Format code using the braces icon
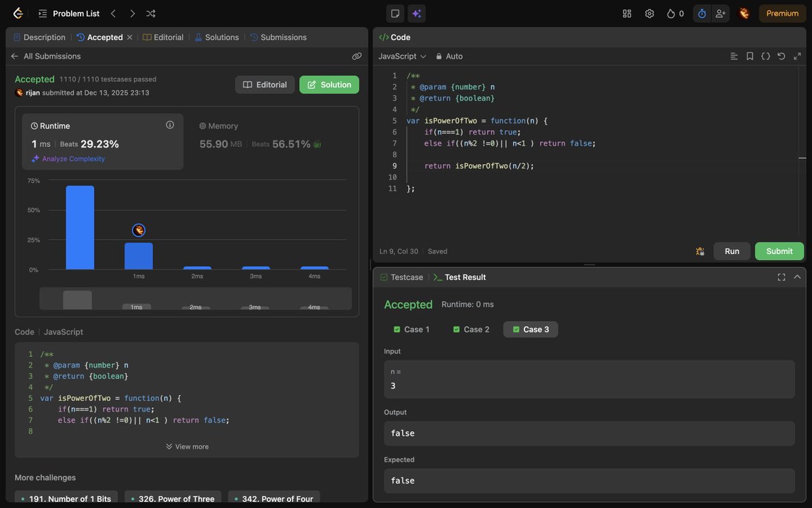Image resolution: width=812 pixels, height=508 pixels. point(765,56)
